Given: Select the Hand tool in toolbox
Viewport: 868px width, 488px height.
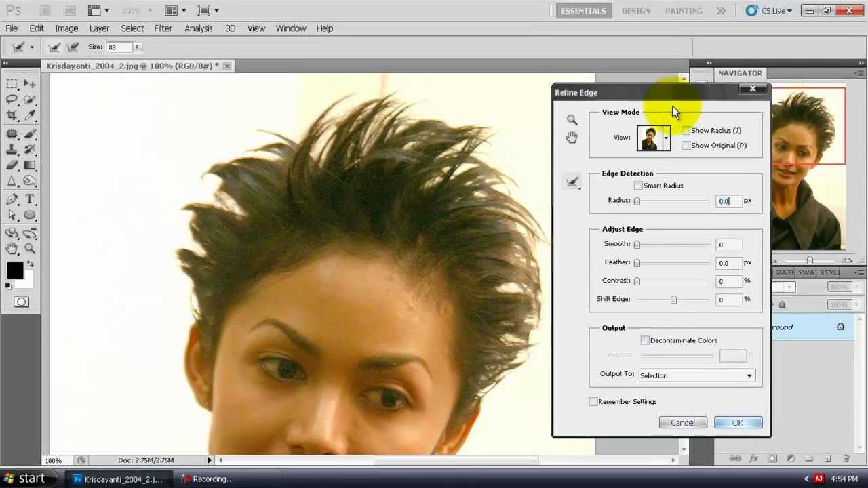Looking at the screenshot, I should (12, 249).
